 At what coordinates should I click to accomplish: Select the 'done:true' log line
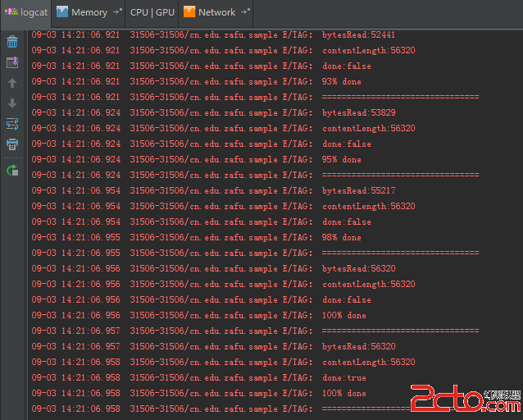tap(199, 378)
